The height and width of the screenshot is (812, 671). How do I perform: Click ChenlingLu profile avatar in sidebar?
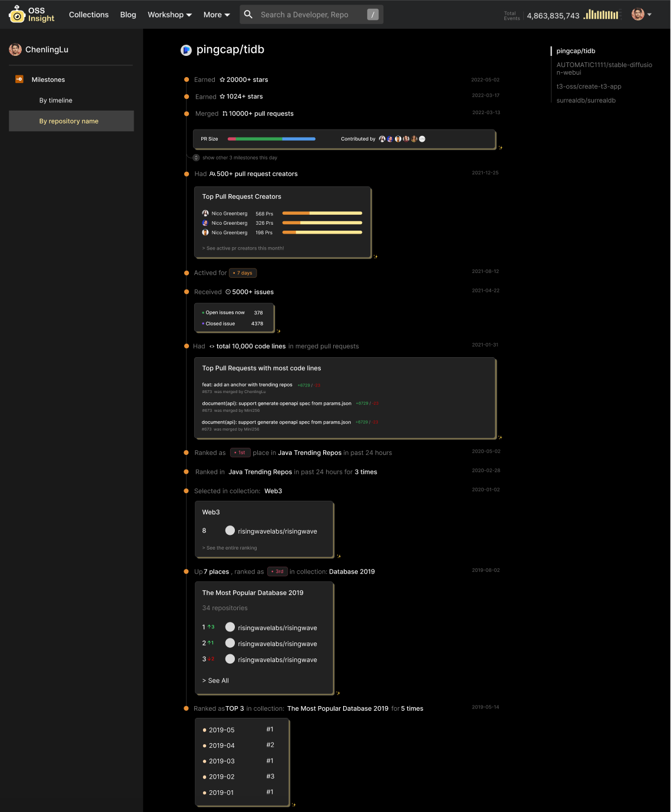(x=15, y=49)
